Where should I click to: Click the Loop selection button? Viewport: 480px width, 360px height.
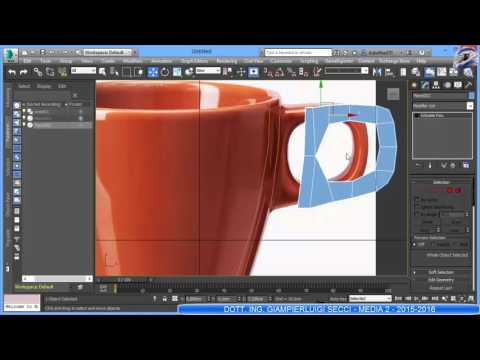click(x=455, y=230)
